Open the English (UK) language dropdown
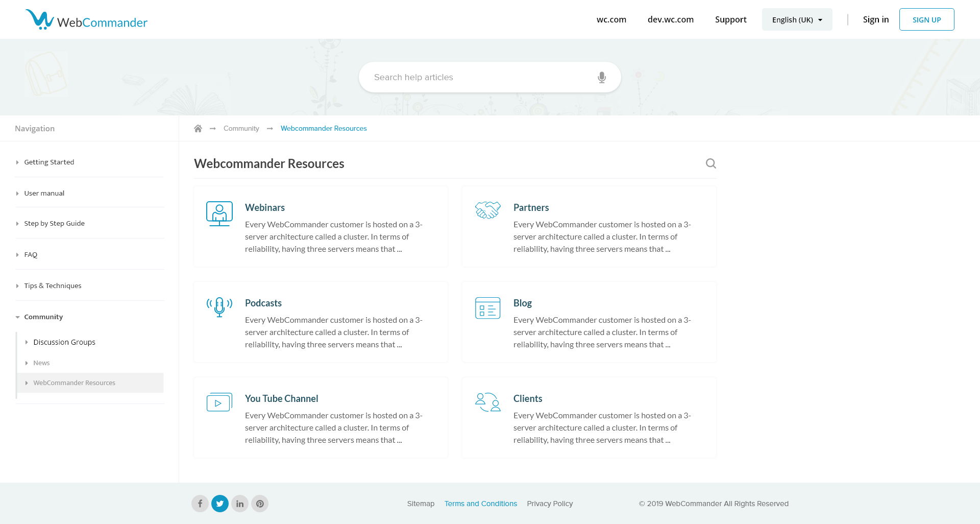Viewport: 980px width, 524px height. (797, 19)
